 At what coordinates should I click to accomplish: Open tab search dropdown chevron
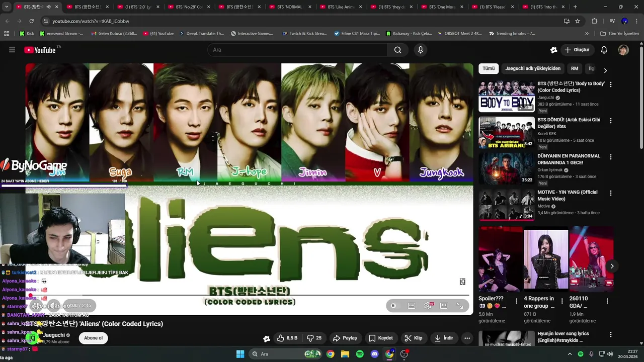(x=6, y=7)
